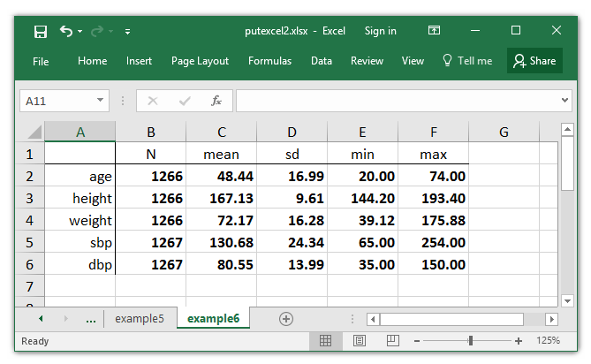591x364 pixels.
Task: Open the Formulas ribbon tab
Action: [269, 61]
